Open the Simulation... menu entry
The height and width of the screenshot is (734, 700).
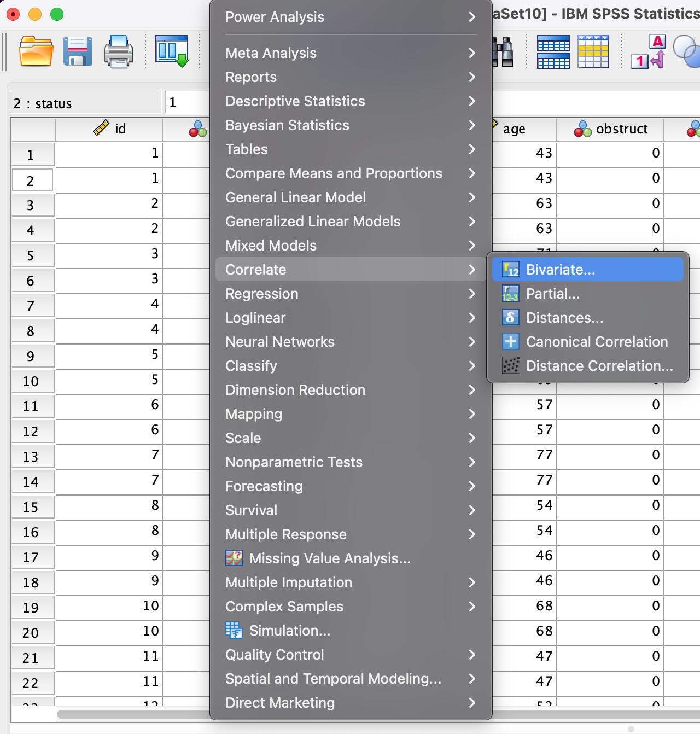[289, 631]
